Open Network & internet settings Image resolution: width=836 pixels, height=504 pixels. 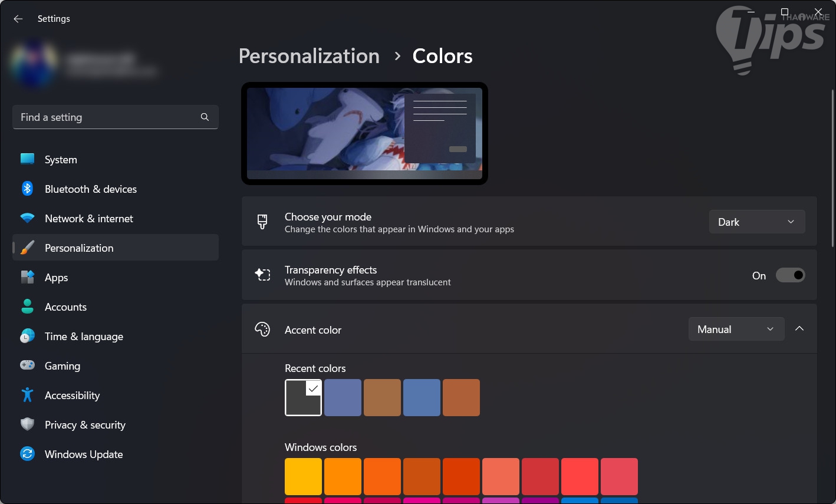tap(116, 218)
